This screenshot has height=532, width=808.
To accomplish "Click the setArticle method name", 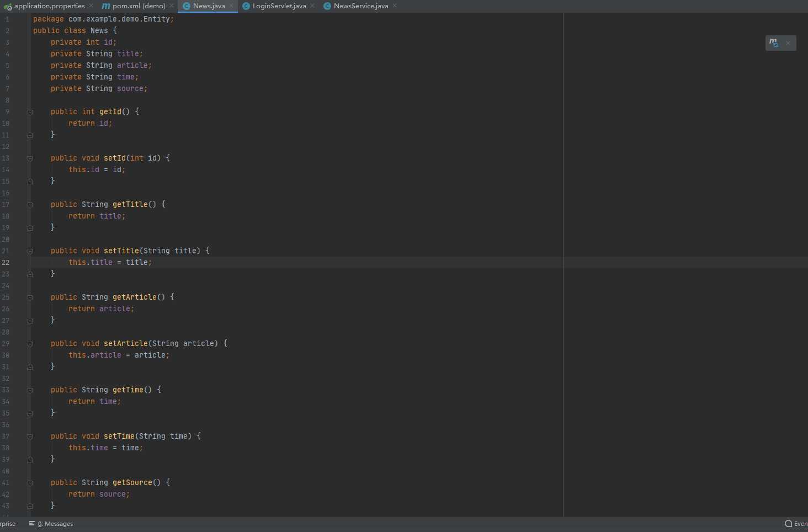I will pyautogui.click(x=126, y=343).
